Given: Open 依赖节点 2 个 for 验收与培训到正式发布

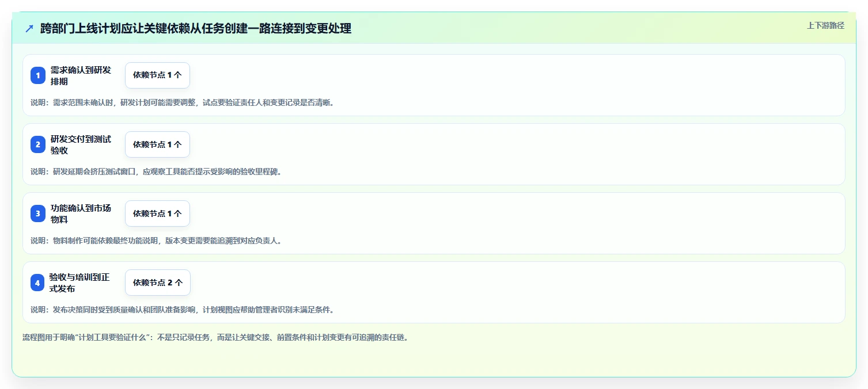Looking at the screenshot, I should 158,283.
